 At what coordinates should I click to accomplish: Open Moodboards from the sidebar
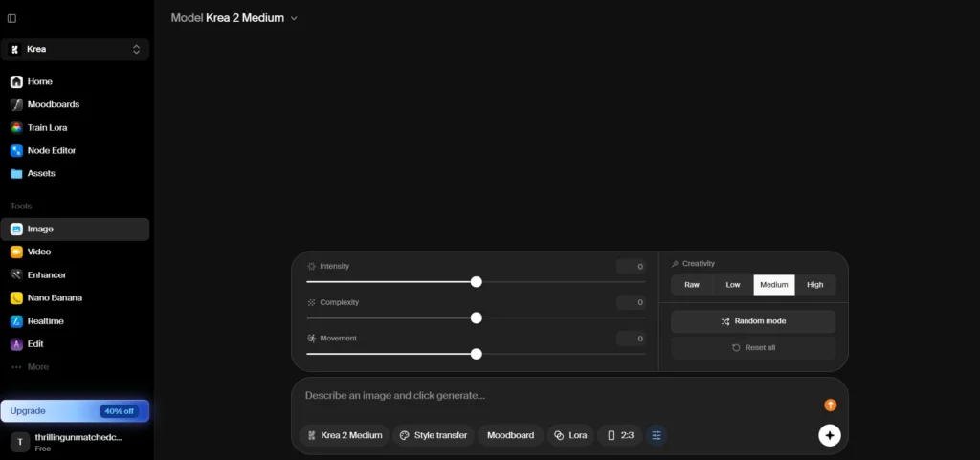click(x=75, y=105)
